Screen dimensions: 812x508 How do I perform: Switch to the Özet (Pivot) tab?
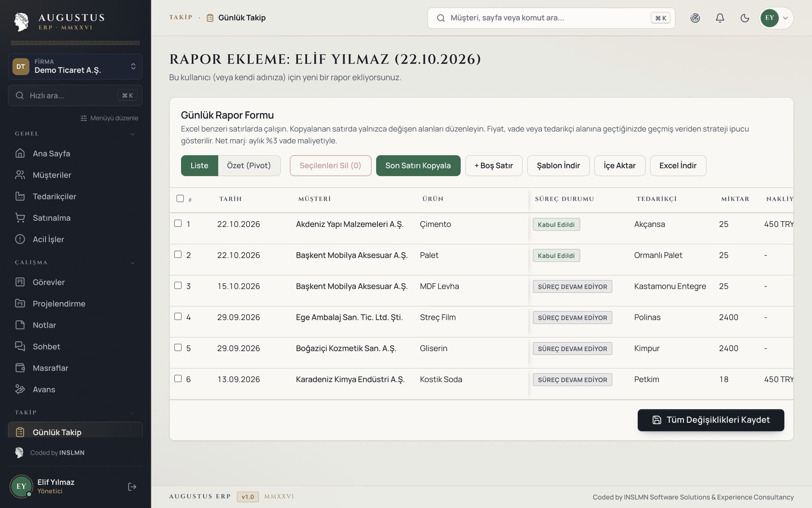pos(249,166)
